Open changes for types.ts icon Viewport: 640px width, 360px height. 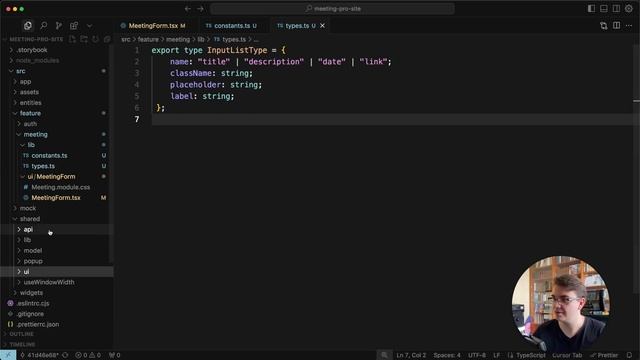click(x=604, y=26)
